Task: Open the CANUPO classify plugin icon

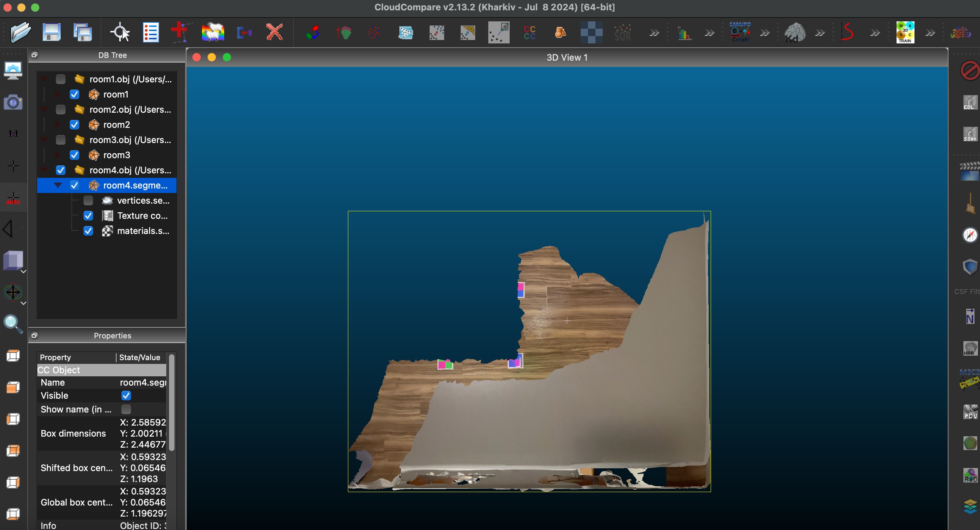Action: [740, 32]
